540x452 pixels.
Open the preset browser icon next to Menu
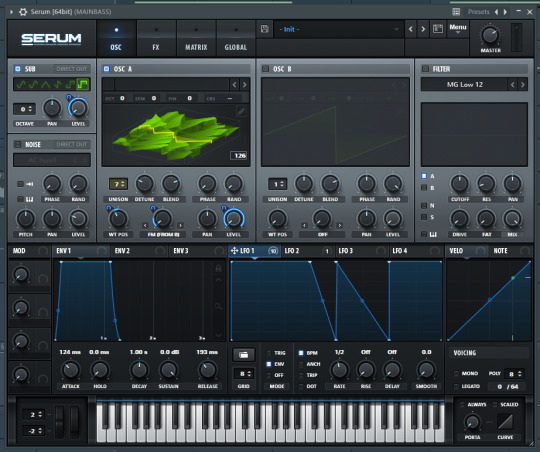coord(438,29)
